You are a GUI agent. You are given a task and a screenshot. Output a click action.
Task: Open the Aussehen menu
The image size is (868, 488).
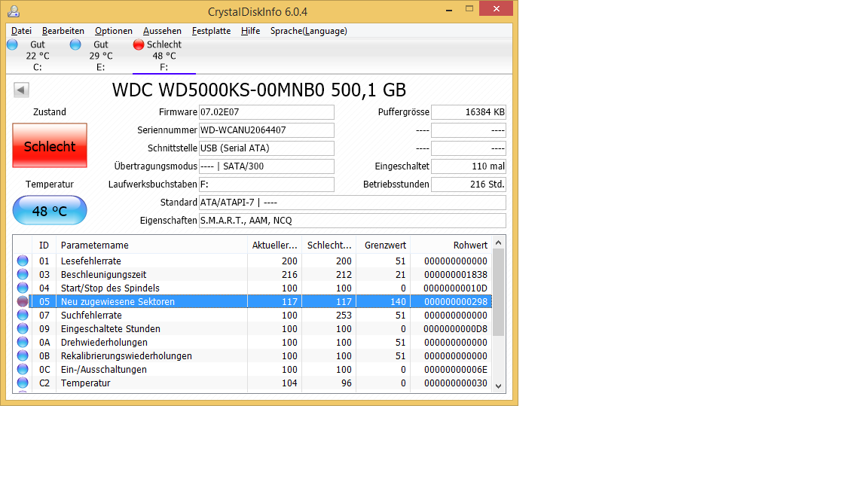pos(162,31)
